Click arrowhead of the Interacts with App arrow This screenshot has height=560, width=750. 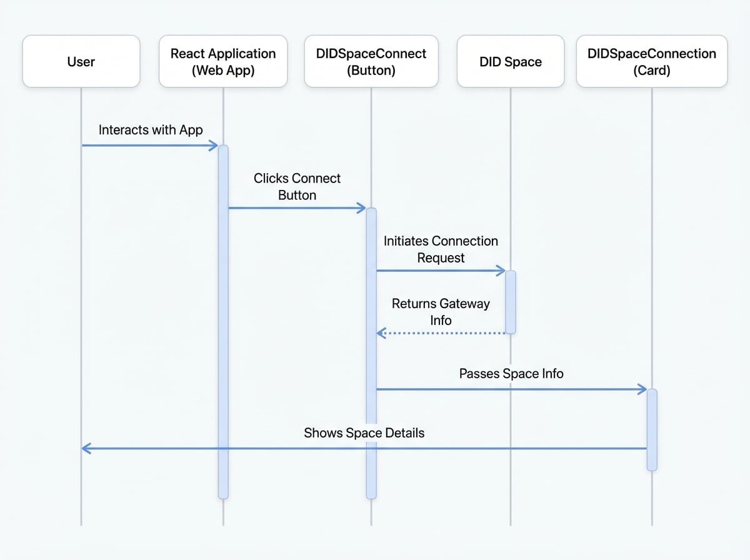tap(213, 146)
